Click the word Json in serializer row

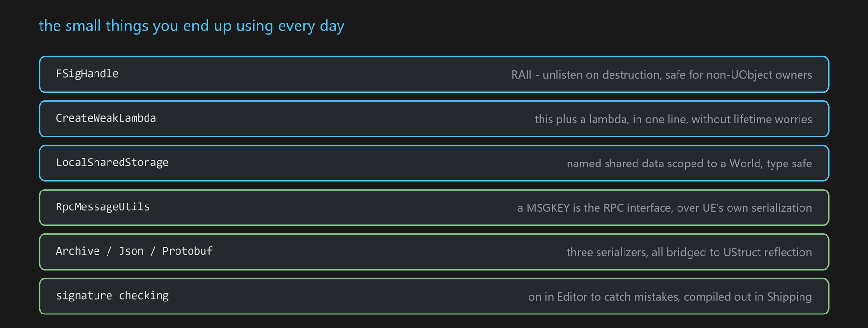pos(131,251)
